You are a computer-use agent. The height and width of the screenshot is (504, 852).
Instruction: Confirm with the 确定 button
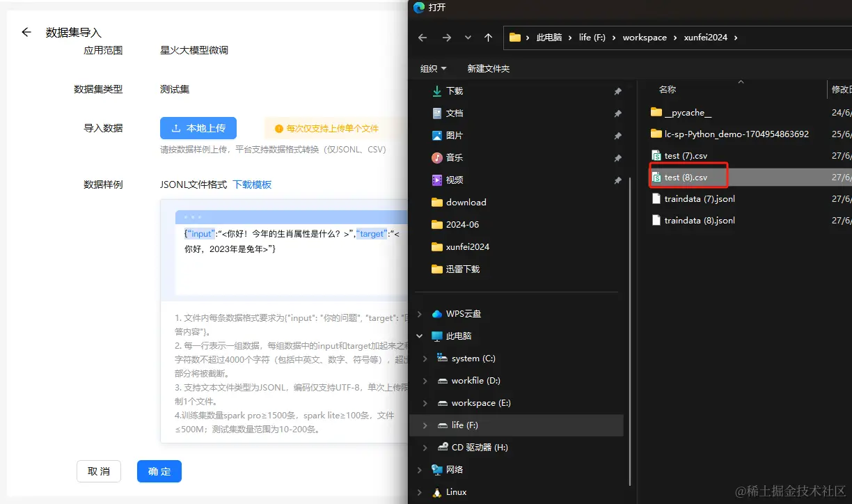coord(159,471)
